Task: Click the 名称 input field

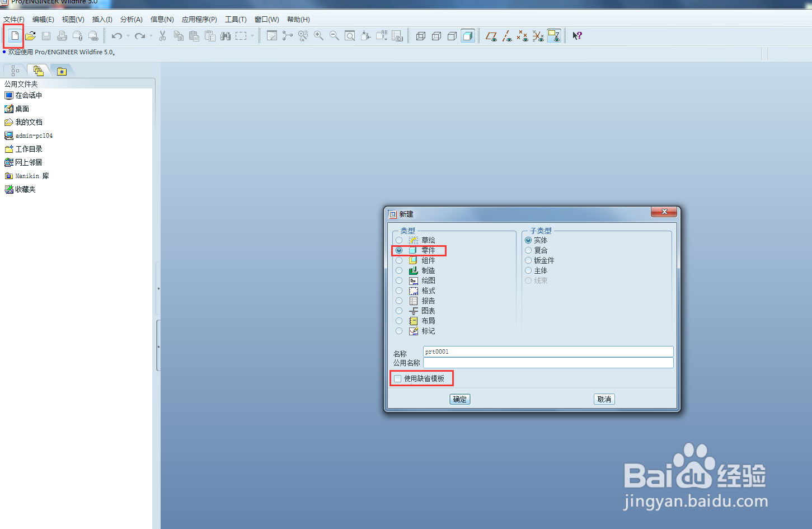Action: coord(548,352)
